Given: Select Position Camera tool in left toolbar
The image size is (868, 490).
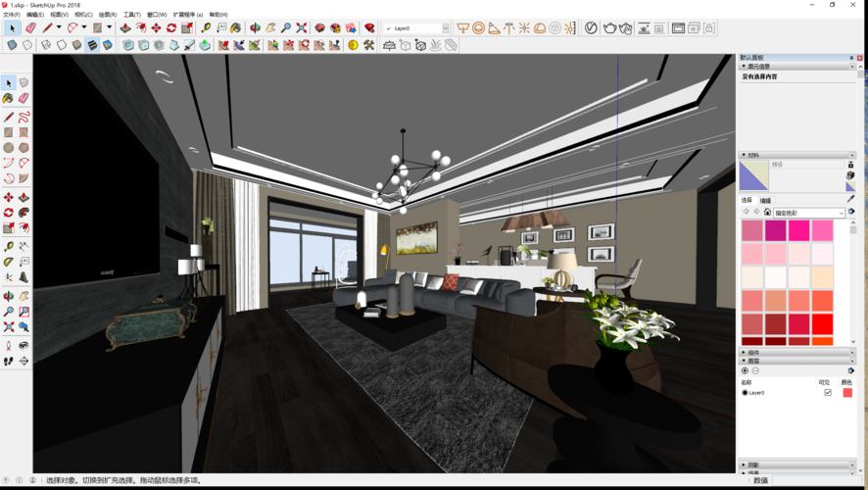Looking at the screenshot, I should coord(8,346).
